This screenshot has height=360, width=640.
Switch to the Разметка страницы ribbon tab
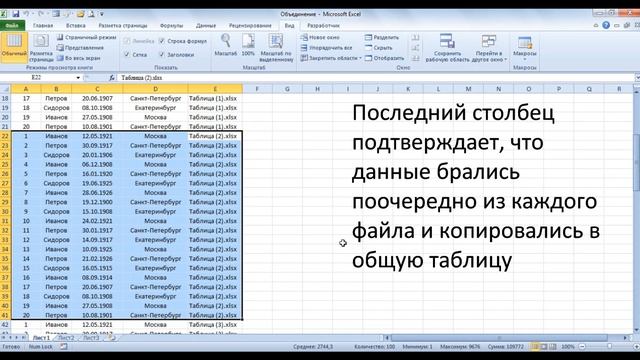122,26
